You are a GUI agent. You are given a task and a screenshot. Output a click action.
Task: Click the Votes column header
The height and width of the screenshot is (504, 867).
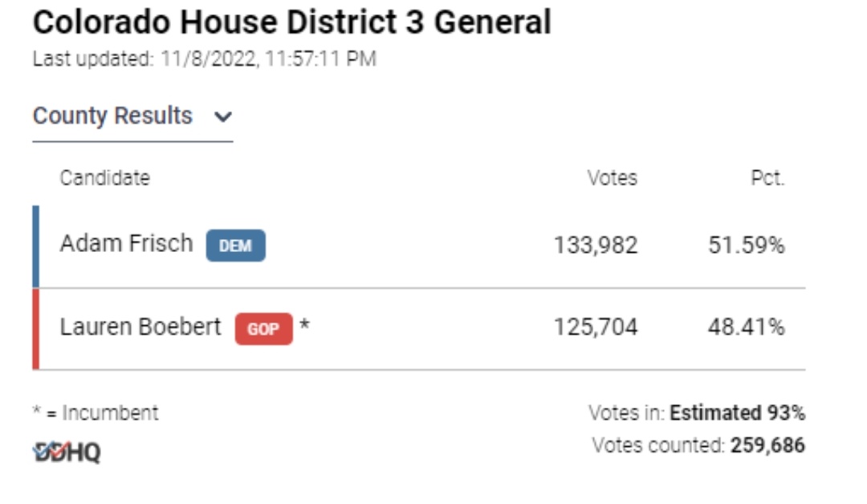pyautogui.click(x=612, y=178)
